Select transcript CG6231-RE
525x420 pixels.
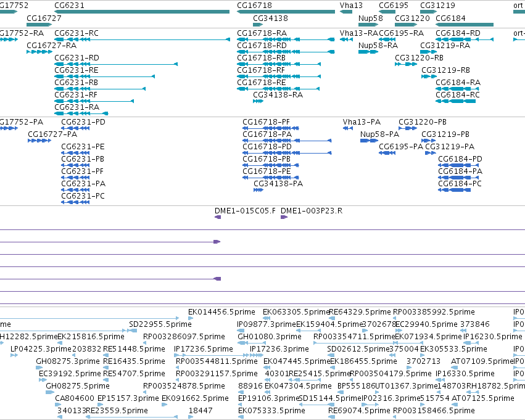(x=104, y=76)
